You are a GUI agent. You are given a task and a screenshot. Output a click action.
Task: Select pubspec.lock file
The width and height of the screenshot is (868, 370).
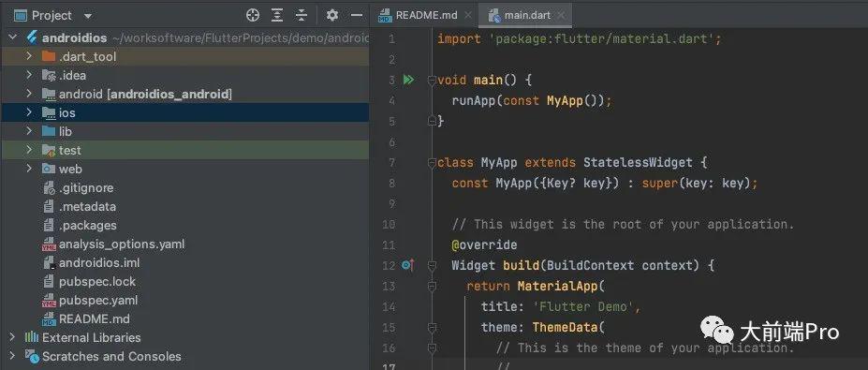[x=97, y=281]
